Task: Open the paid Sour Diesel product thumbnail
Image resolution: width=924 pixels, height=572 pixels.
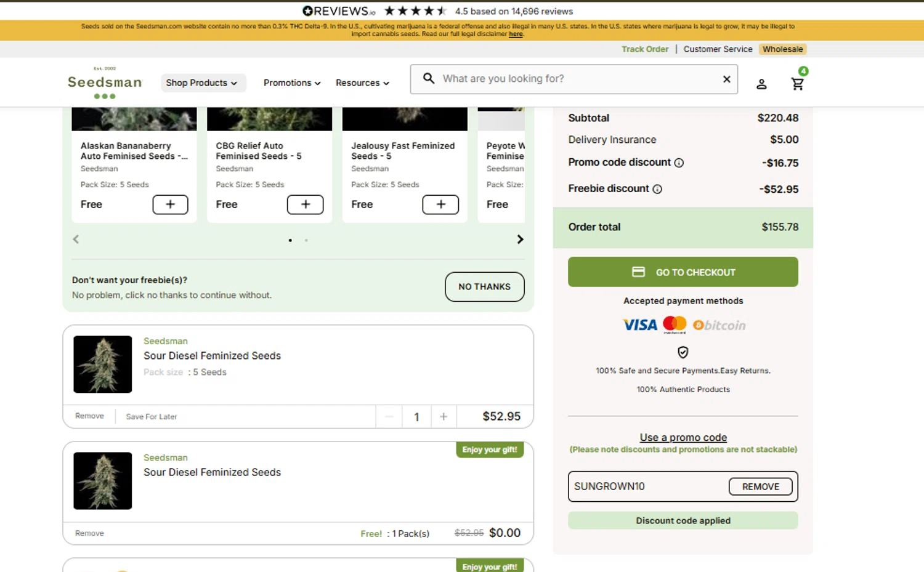Action: coord(102,365)
